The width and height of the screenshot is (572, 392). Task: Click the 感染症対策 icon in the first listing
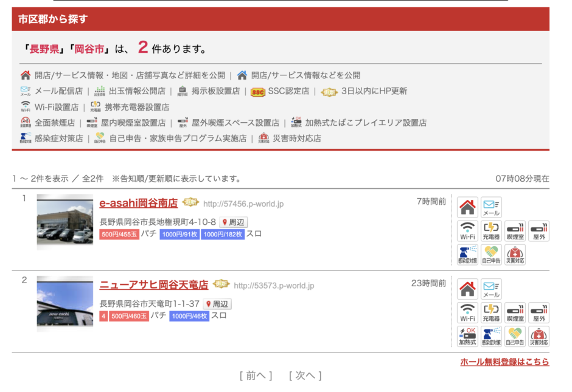(x=467, y=255)
